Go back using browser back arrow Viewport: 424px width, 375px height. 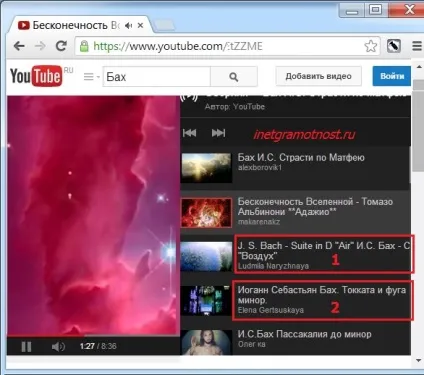click(19, 46)
